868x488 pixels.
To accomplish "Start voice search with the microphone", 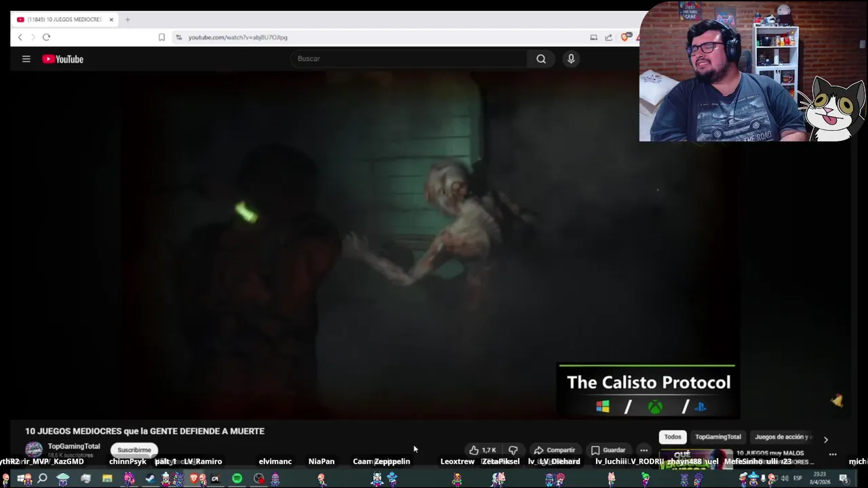I will 571,59.
